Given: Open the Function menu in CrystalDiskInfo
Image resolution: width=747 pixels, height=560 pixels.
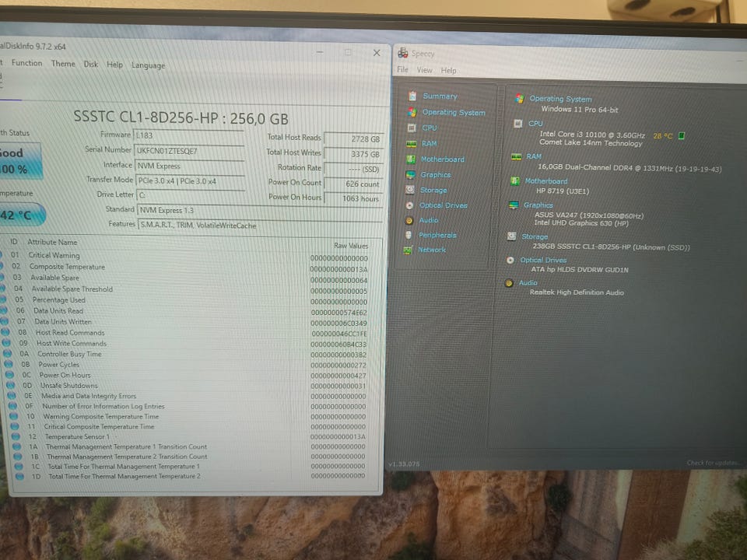Looking at the screenshot, I should 26,63.
